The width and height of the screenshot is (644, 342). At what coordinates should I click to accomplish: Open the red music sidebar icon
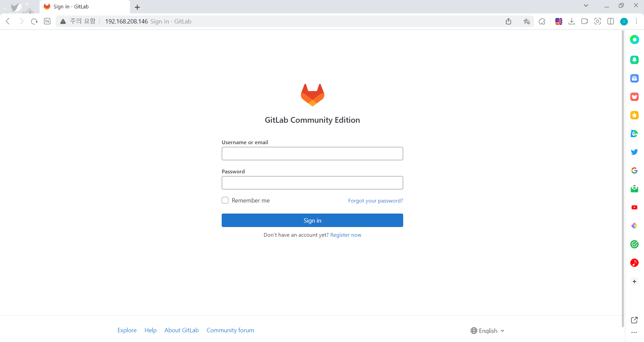coord(634,263)
